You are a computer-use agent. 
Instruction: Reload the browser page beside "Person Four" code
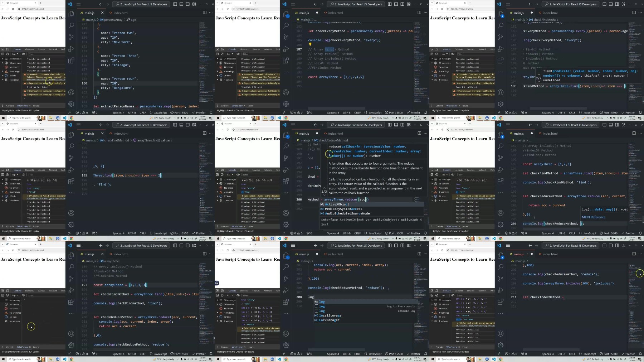click(x=13, y=9)
